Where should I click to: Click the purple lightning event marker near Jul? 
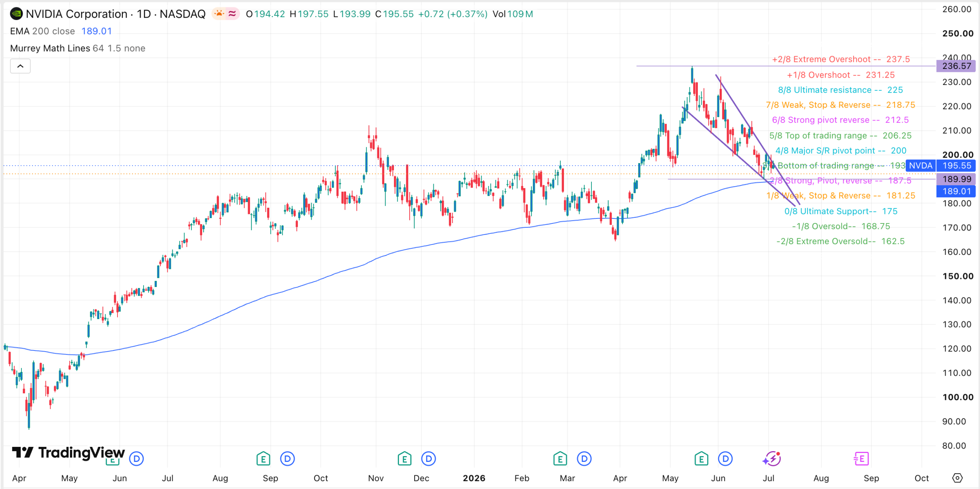click(772, 458)
